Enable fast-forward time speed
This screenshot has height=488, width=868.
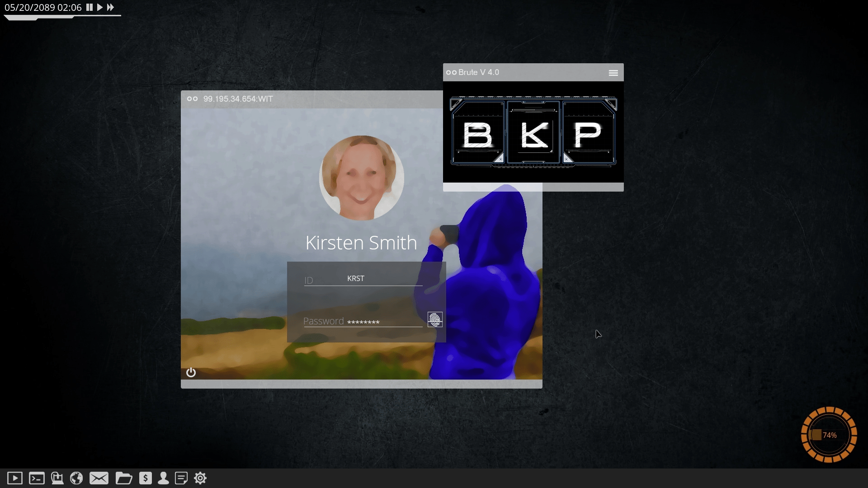pyautogui.click(x=110, y=7)
